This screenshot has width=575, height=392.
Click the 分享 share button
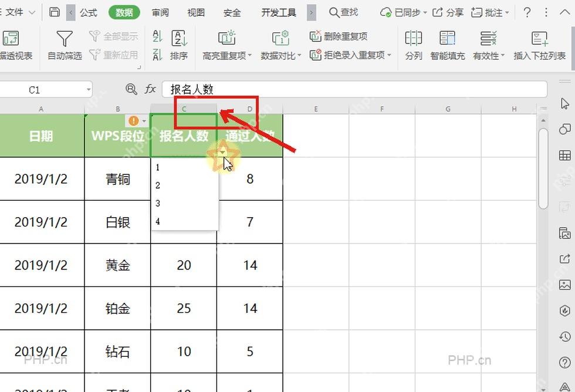pos(448,12)
